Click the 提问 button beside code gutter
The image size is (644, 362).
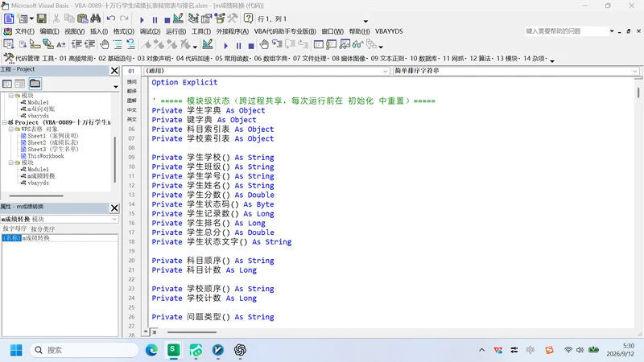[x=132, y=82]
